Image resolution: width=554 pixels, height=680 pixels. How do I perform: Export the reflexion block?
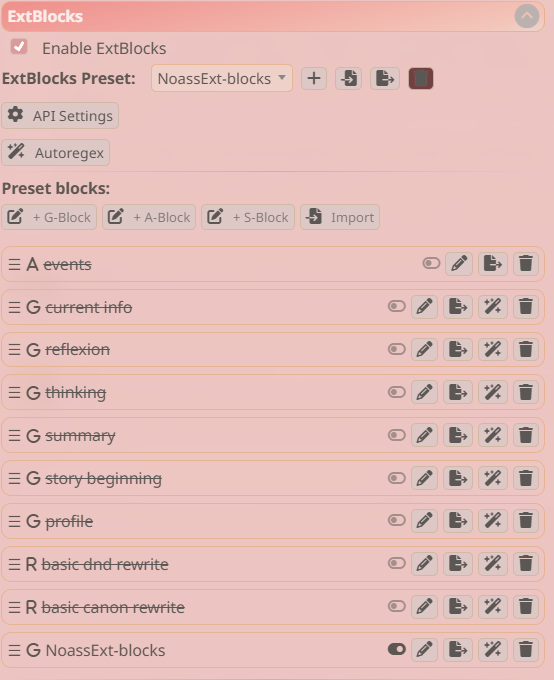pos(458,350)
